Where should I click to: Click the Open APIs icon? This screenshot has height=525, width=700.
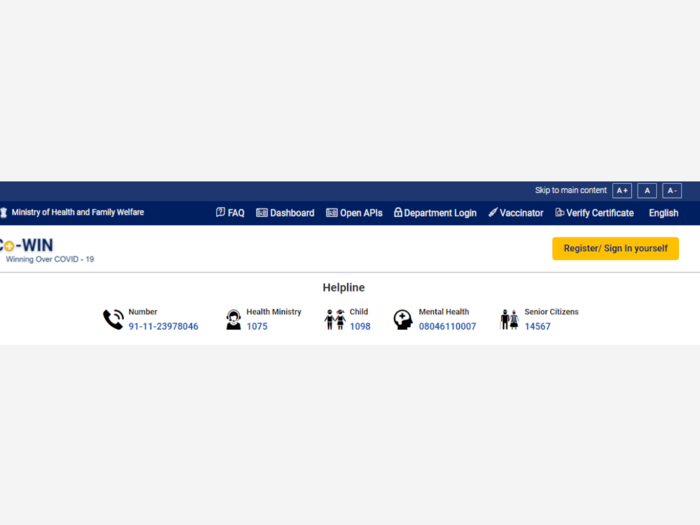pyautogui.click(x=332, y=212)
